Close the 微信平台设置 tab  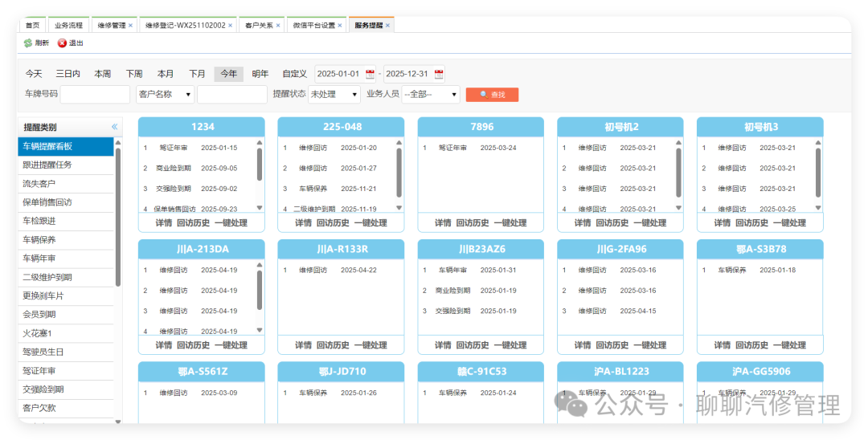pos(339,26)
